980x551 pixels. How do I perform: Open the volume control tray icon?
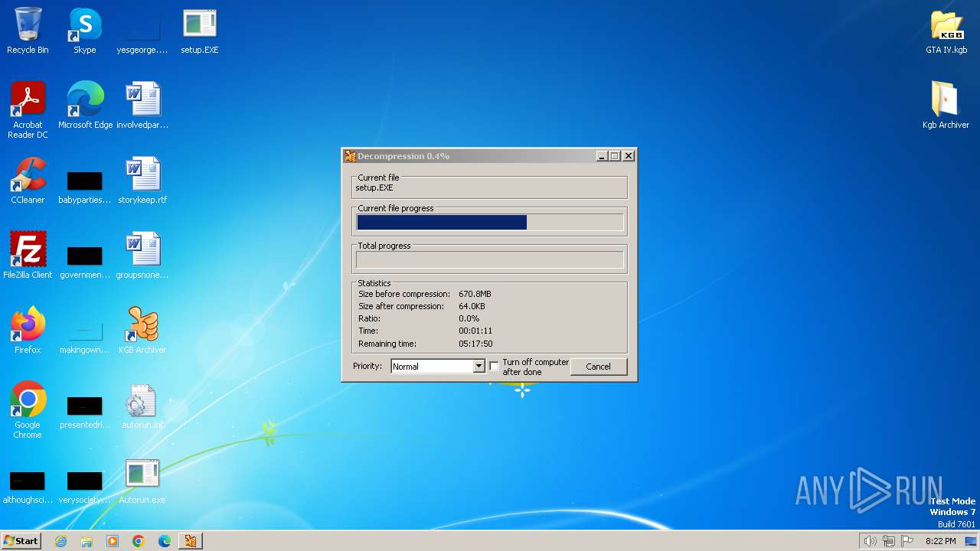pos(870,541)
